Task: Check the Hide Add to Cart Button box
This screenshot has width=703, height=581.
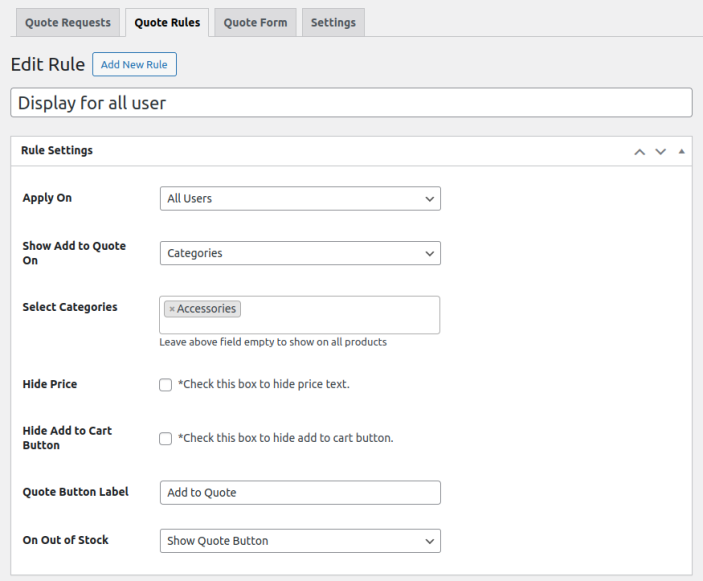Action: pyautogui.click(x=166, y=439)
